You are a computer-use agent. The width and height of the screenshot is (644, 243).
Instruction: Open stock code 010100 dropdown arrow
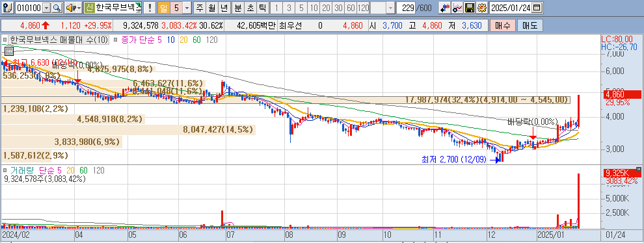(x=46, y=7)
